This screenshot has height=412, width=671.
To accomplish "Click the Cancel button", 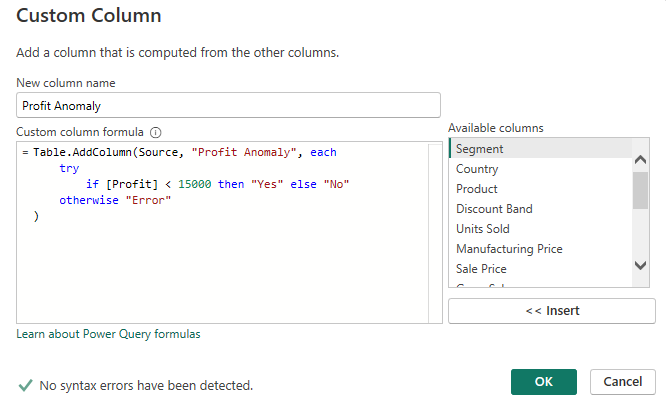I will [x=623, y=382].
